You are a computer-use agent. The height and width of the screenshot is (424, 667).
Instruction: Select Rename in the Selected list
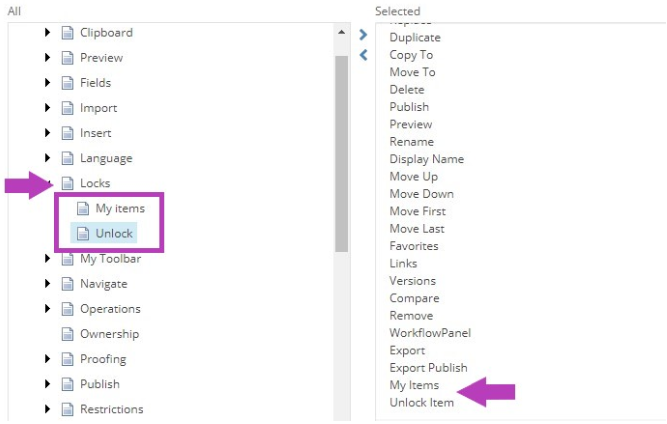point(411,142)
